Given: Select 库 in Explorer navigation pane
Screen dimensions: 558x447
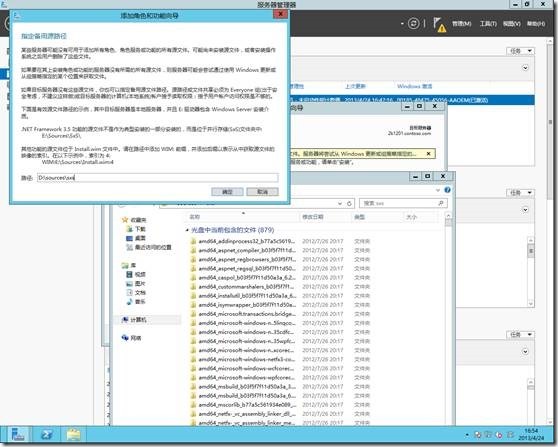Looking at the screenshot, I should [129, 265].
